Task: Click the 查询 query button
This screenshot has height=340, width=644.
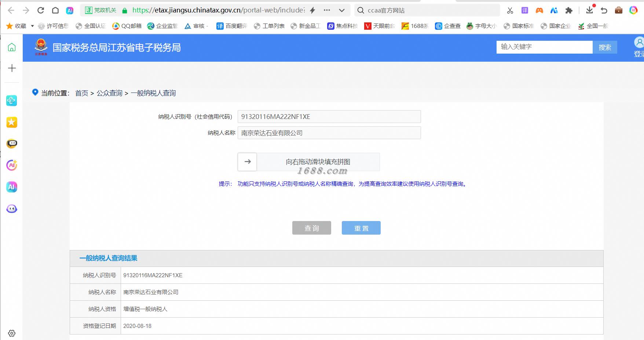Action: coord(312,228)
